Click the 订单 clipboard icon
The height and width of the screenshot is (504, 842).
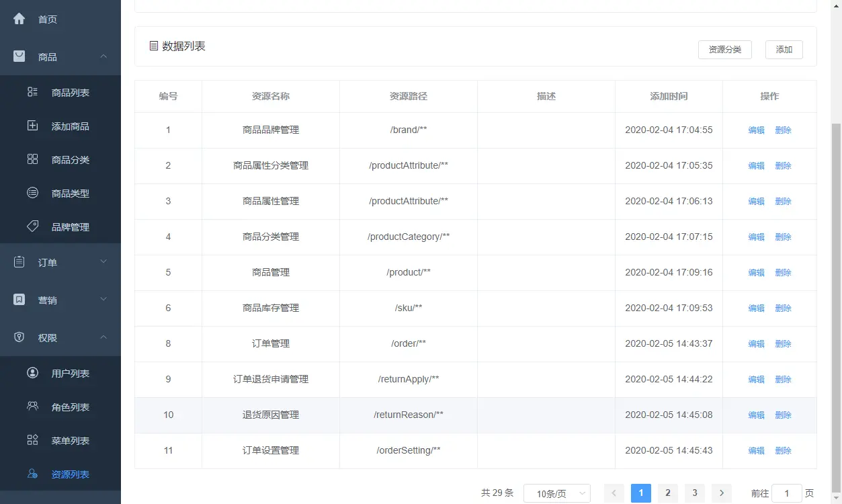19,262
